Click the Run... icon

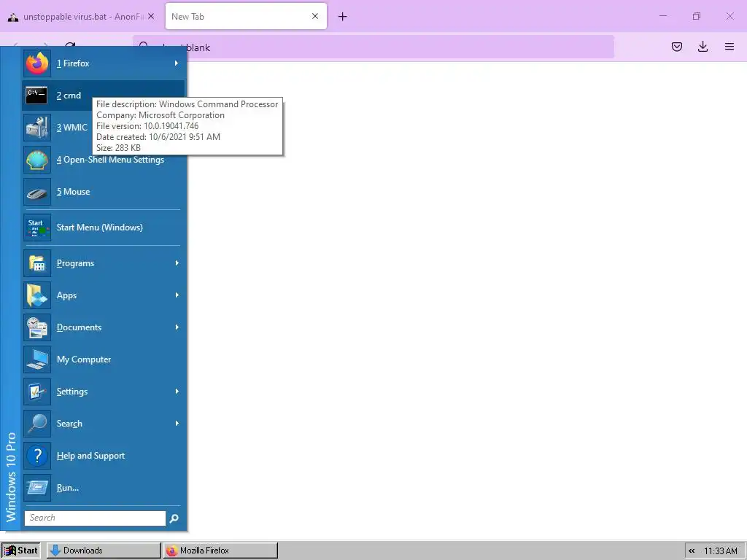[37, 488]
